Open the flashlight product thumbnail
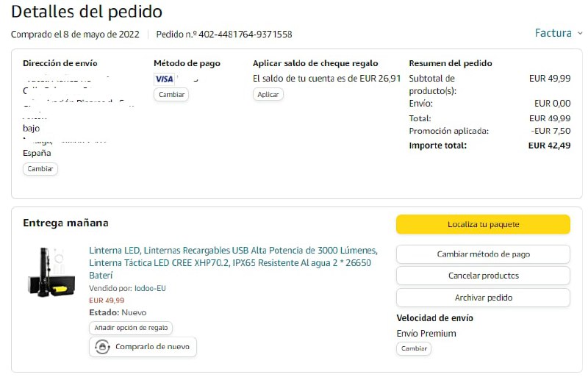The width and height of the screenshot is (588, 377). (51, 272)
